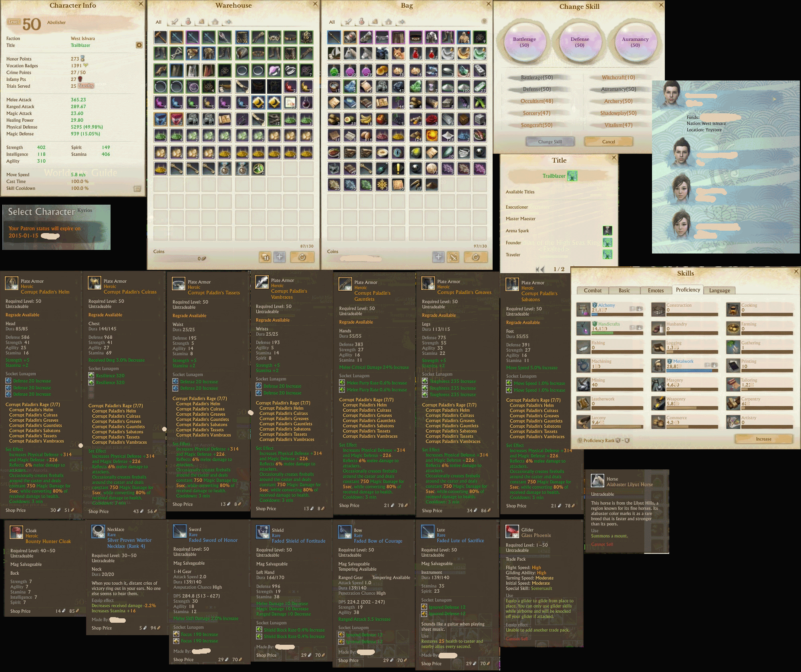Click the Glass Phoenix glider icon
Viewport: 801px width, 672px height.
point(512,532)
